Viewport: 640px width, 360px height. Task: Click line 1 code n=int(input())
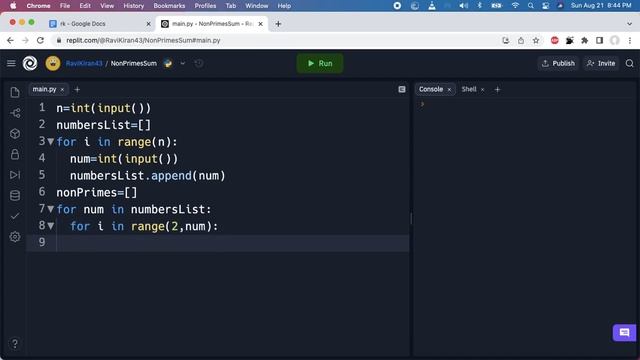(104, 108)
